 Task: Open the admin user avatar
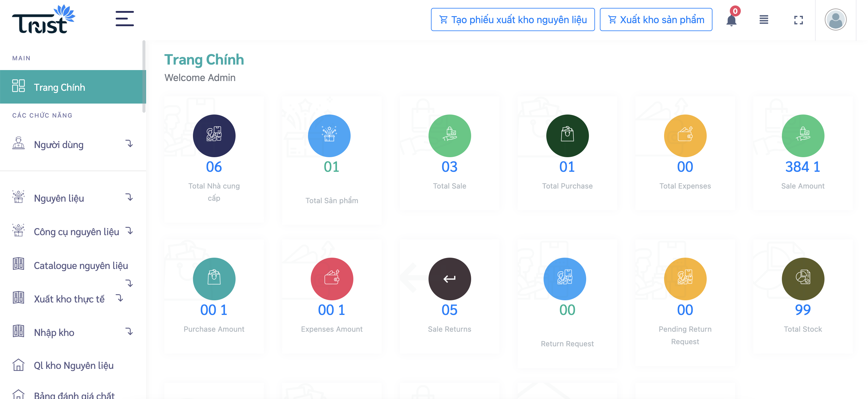835,19
